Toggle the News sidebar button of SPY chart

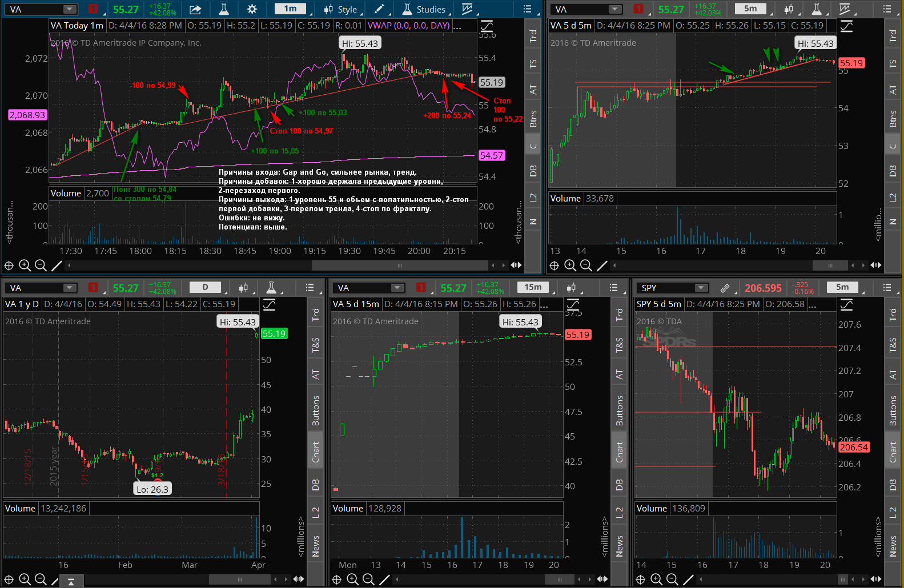pos(893,546)
